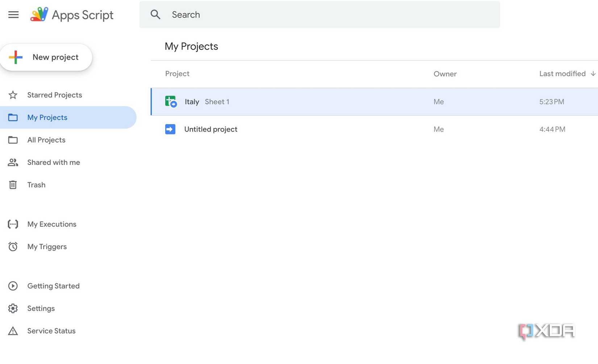Image resolution: width=598 pixels, height=364 pixels.
Task: Sort projects by Last modified arrow
Action: click(x=593, y=74)
